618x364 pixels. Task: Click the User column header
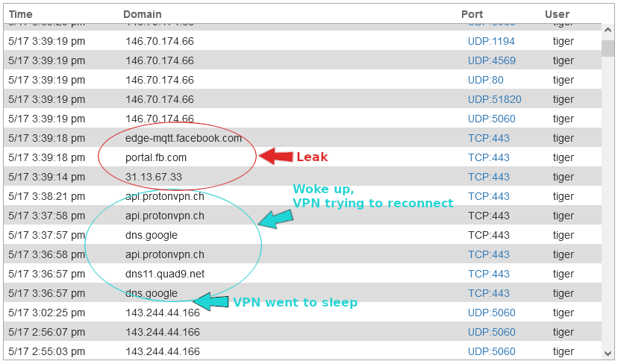point(557,14)
